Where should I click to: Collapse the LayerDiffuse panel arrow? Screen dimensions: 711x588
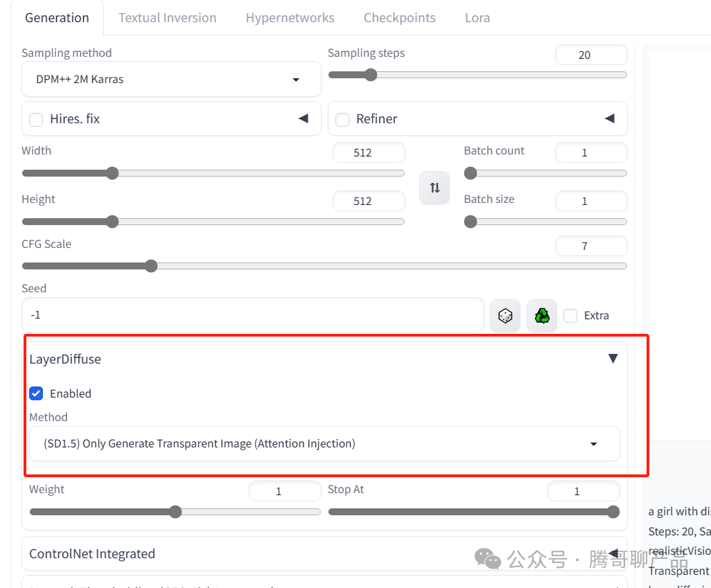pos(613,359)
